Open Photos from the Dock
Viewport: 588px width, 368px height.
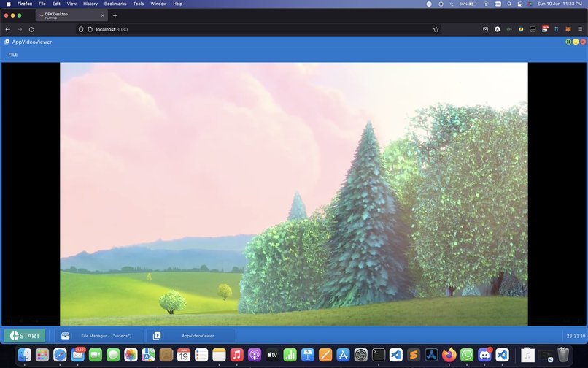pos(131,354)
